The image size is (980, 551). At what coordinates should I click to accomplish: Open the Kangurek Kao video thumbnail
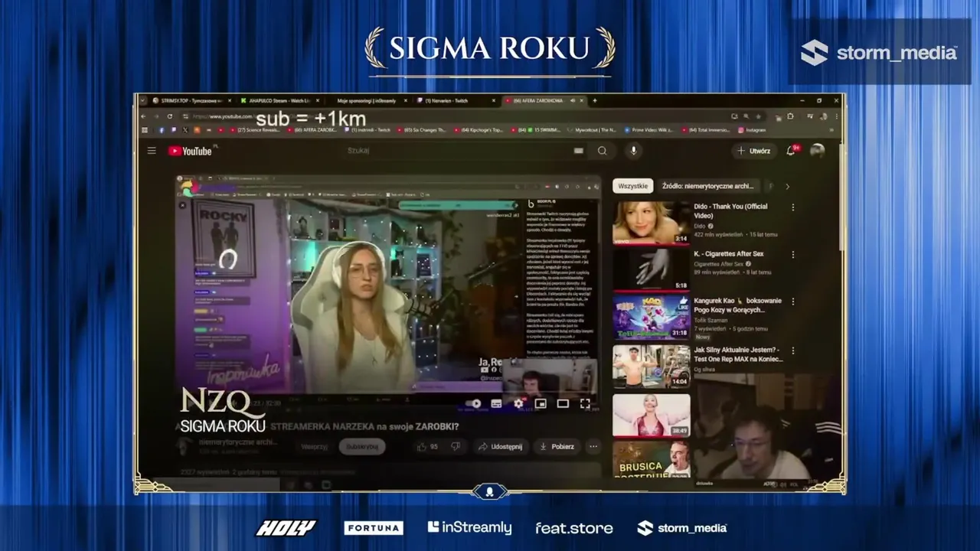[x=651, y=317]
